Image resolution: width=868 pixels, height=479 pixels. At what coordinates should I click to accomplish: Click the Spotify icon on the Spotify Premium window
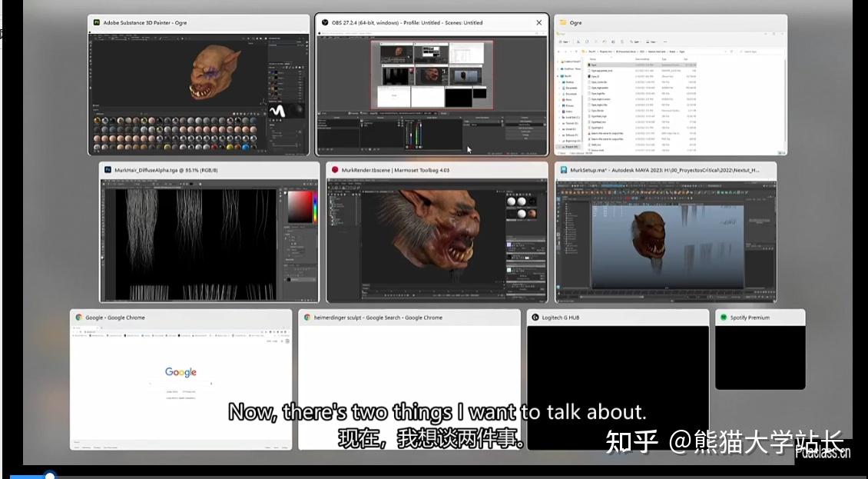point(722,317)
